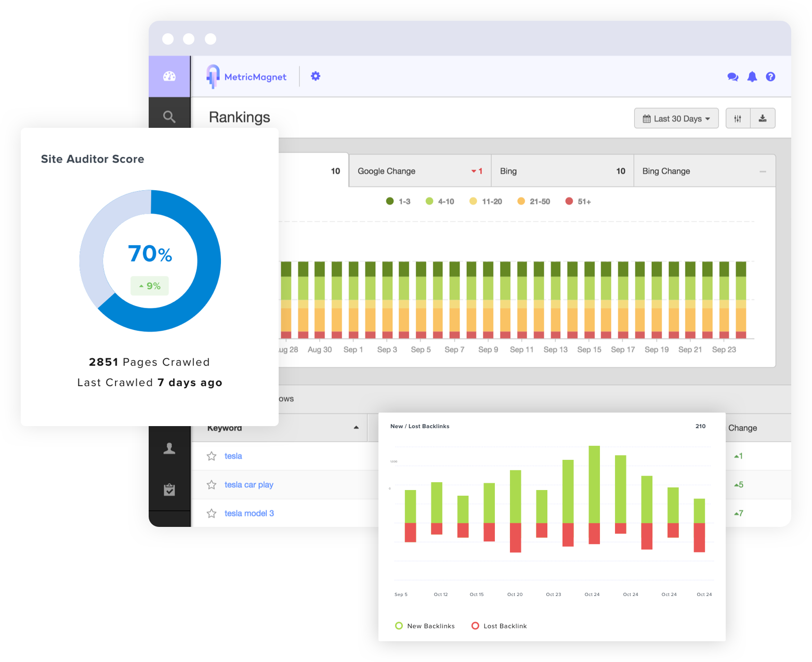Click the search magnifier sidebar icon
Image resolution: width=812 pixels, height=662 pixels.
[x=169, y=116]
